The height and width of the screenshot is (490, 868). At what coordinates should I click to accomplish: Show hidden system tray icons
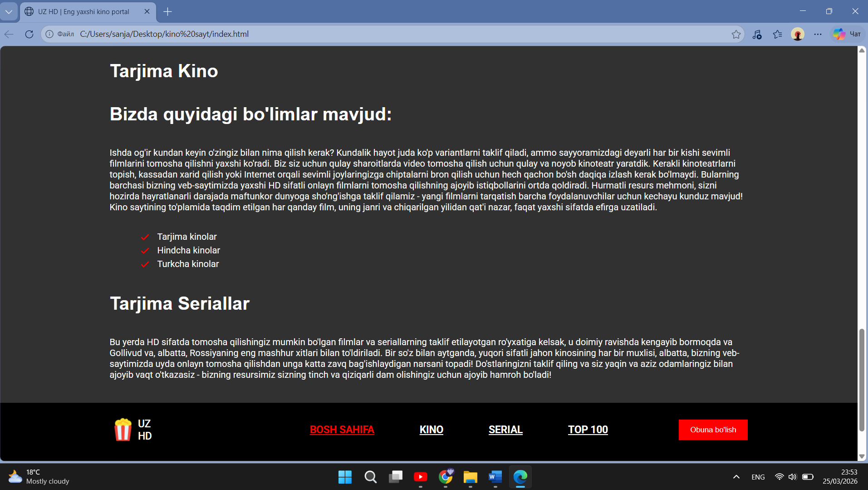click(x=736, y=477)
